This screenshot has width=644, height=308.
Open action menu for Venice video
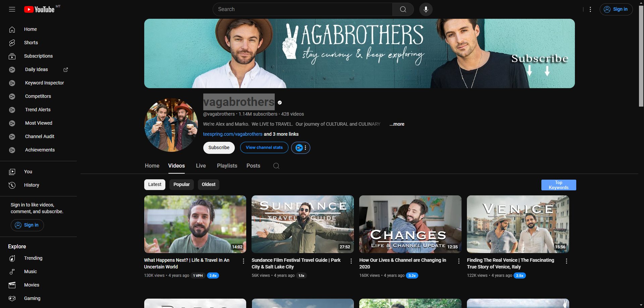[567, 261]
